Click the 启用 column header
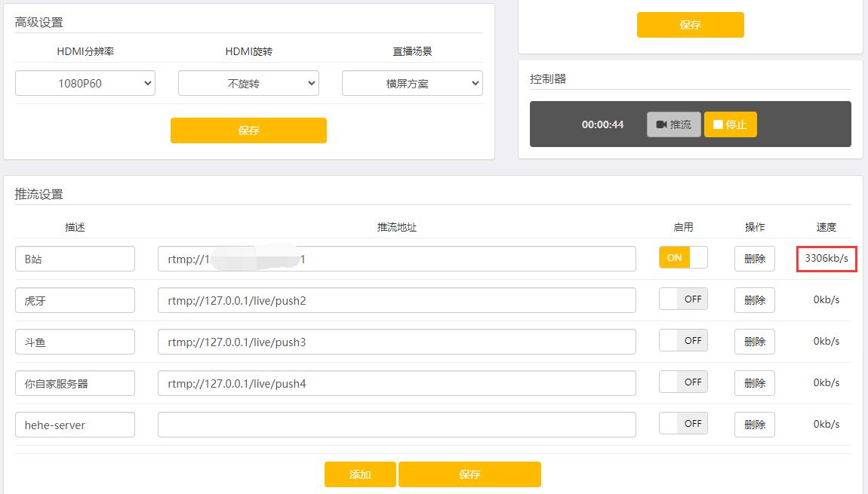Screen dimensions: 868x494 point(683,227)
